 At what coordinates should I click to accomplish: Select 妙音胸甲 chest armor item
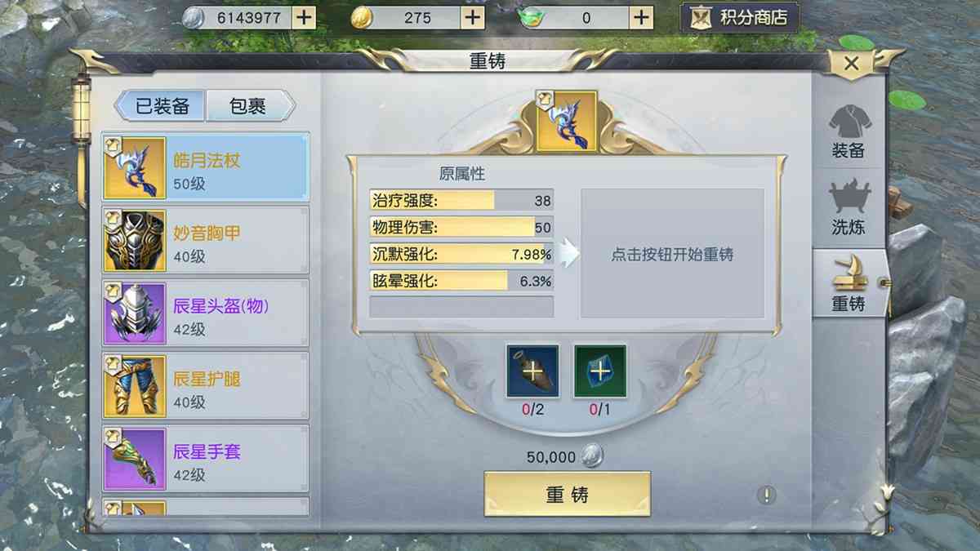click(205, 240)
